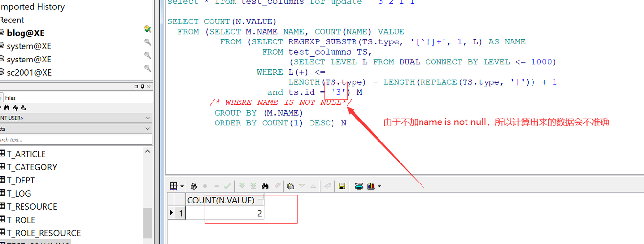Click the fetch next page icon
The height and width of the screenshot is (244, 644).
(x=242, y=186)
